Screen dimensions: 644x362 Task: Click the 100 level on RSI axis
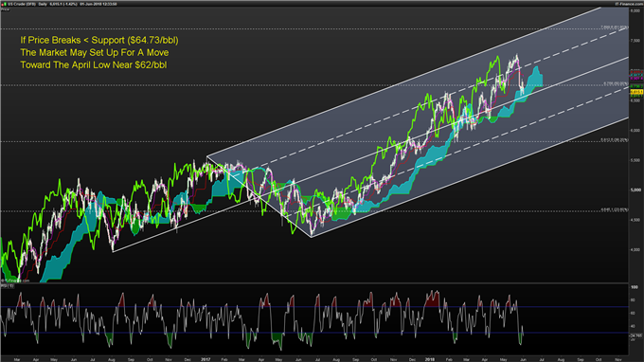coord(635,287)
